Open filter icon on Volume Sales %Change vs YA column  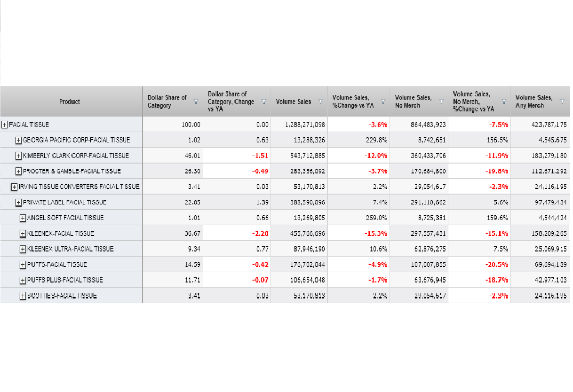(x=383, y=102)
